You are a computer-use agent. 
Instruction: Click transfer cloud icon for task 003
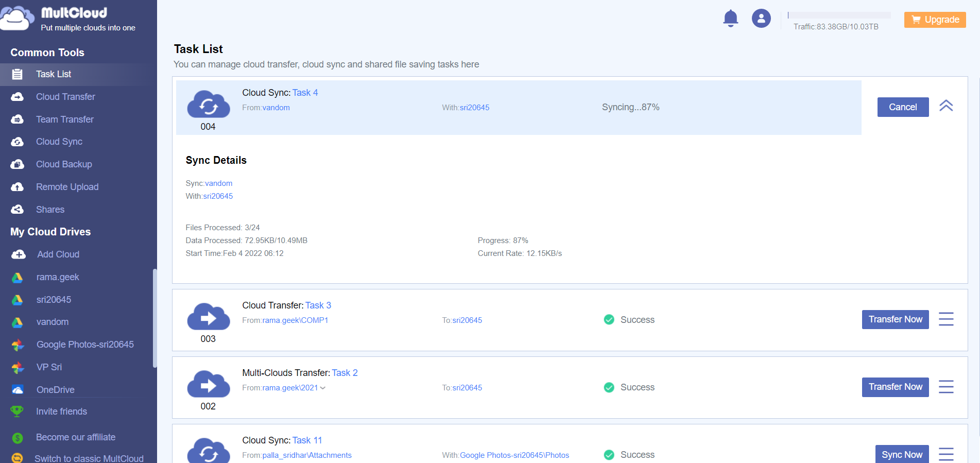coord(208,316)
